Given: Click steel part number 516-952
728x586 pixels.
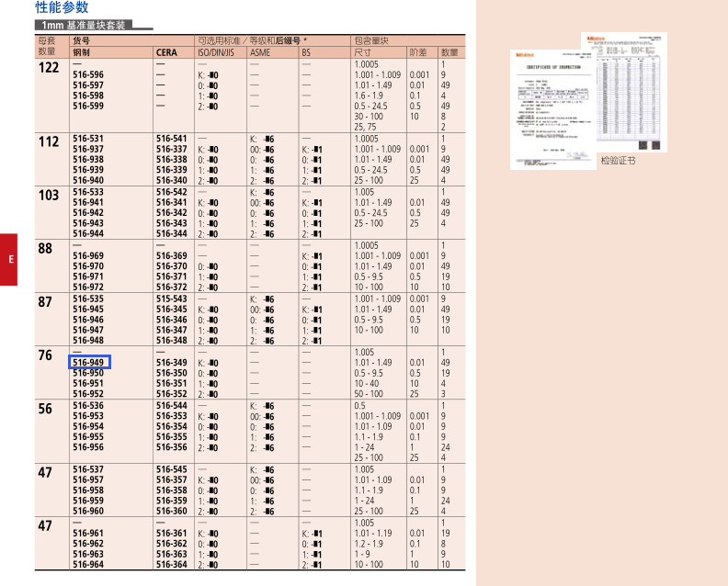Looking at the screenshot, I should [88, 394].
